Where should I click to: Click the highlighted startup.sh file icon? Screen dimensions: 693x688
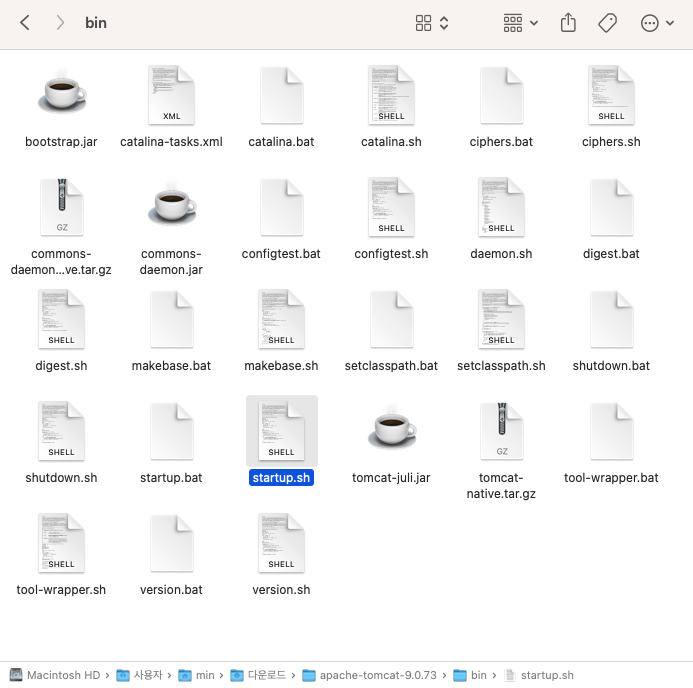[282, 431]
